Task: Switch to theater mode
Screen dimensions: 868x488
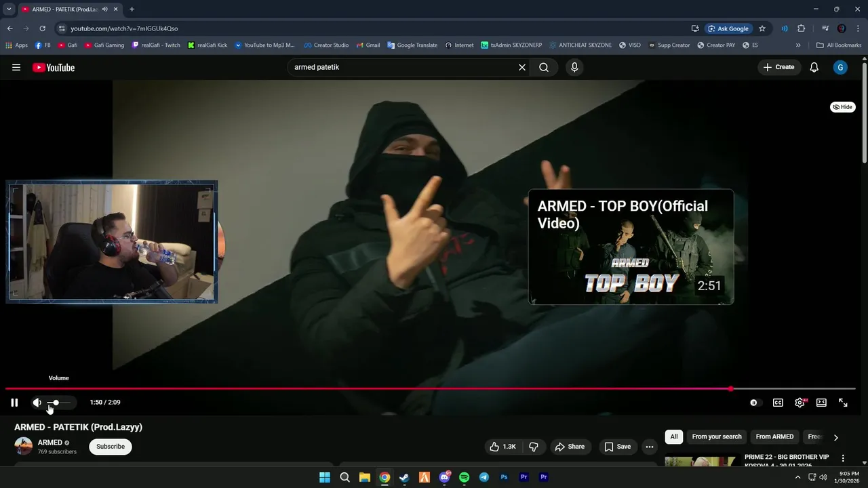Action: 821,403
